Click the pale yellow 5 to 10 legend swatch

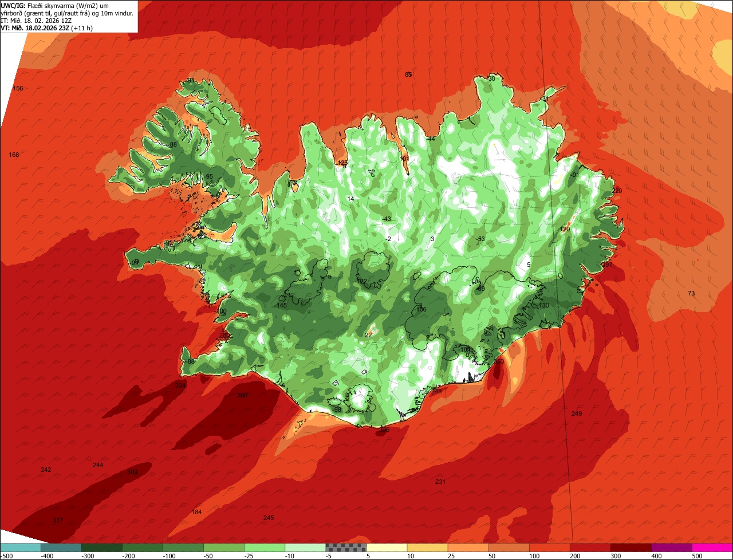tap(387, 547)
